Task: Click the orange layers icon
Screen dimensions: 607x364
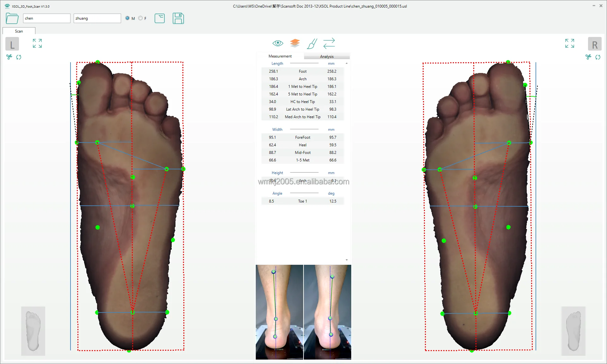Action: click(x=295, y=43)
